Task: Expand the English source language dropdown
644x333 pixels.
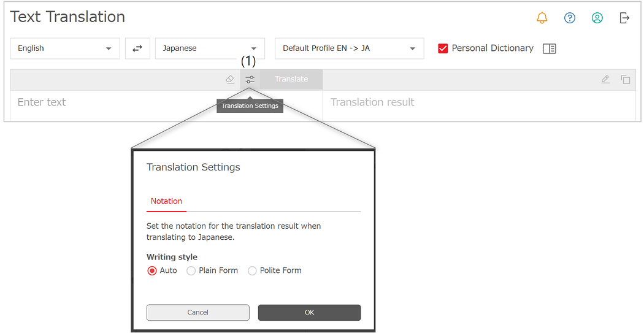Action: tap(65, 48)
